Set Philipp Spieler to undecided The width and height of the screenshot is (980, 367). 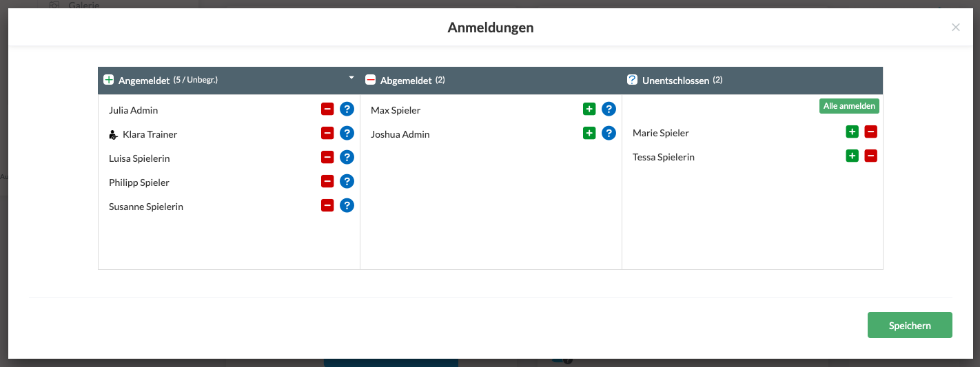coord(347,181)
